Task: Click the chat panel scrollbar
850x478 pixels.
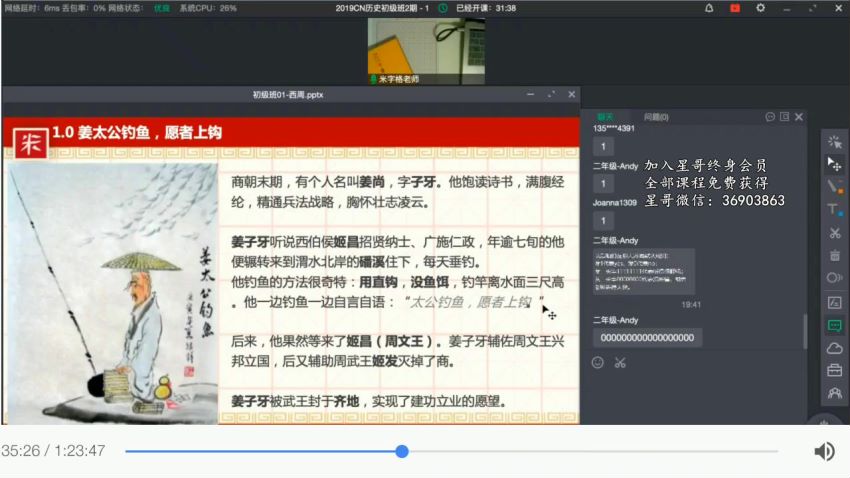Action: tap(804, 331)
